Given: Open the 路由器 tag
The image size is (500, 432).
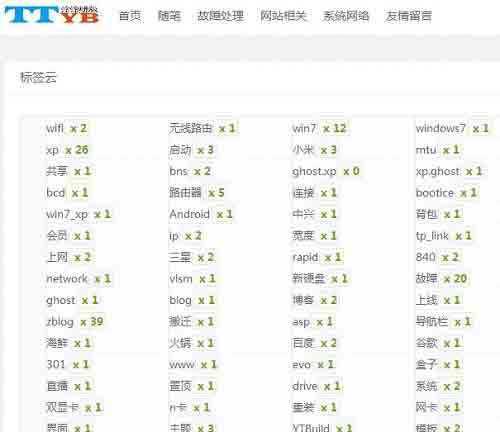Looking at the screenshot, I should click(185, 193).
